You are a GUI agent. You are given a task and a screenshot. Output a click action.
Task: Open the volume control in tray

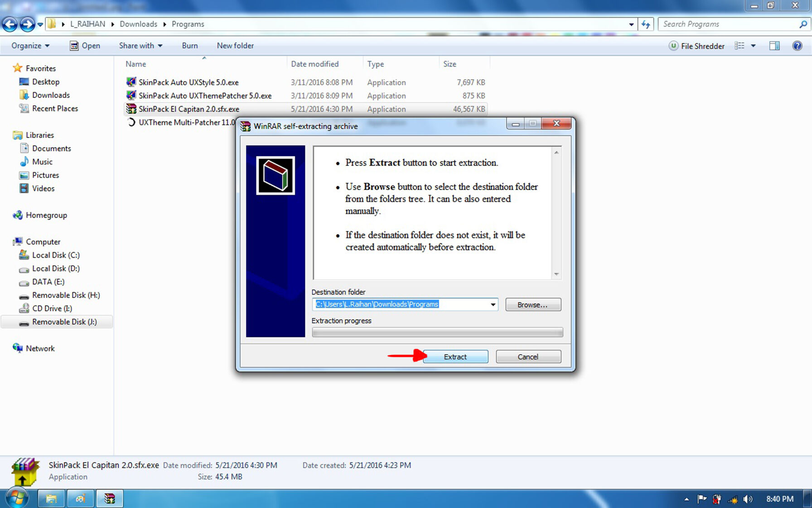point(748,499)
